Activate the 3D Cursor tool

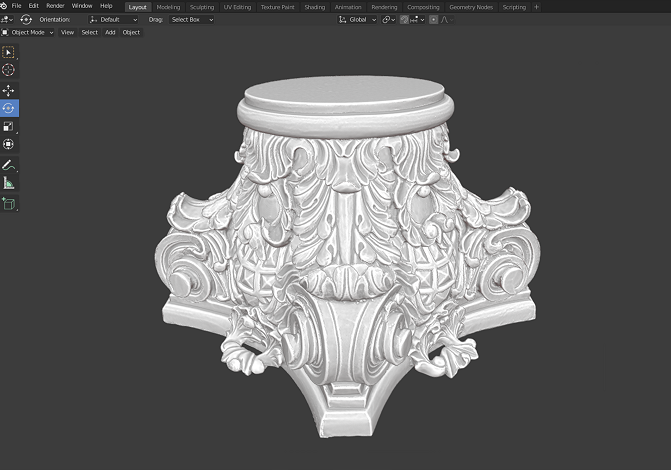tap(9, 70)
